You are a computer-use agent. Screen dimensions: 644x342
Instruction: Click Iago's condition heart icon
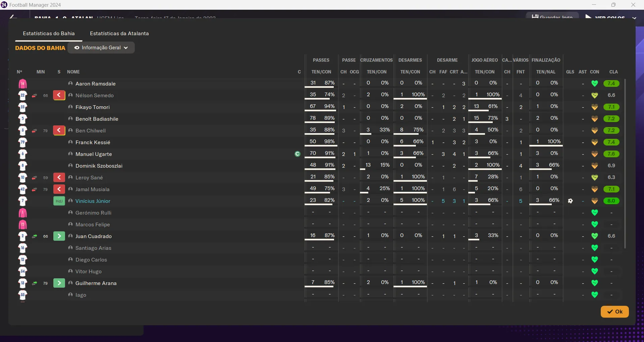595,295
